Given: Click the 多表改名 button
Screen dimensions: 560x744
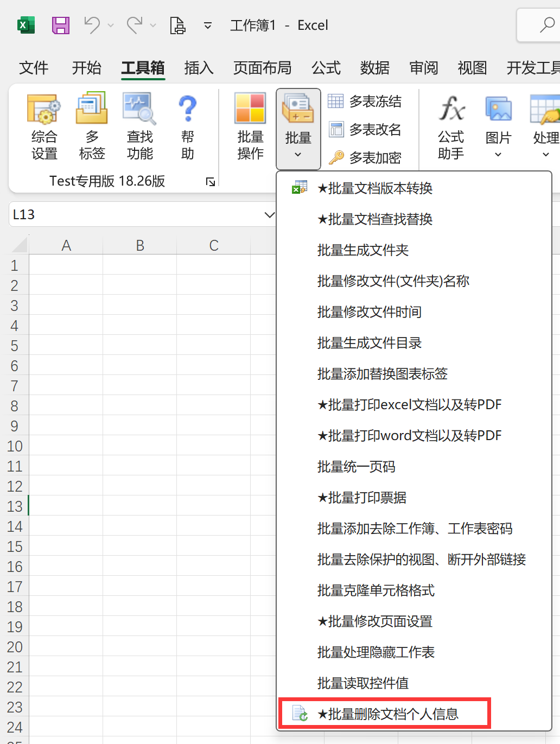Looking at the screenshot, I should point(365,129).
